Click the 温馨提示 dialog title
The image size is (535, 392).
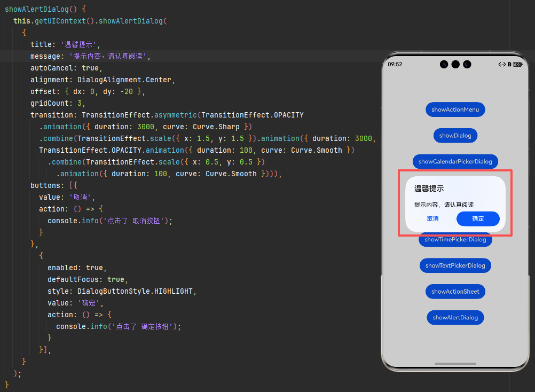[429, 189]
